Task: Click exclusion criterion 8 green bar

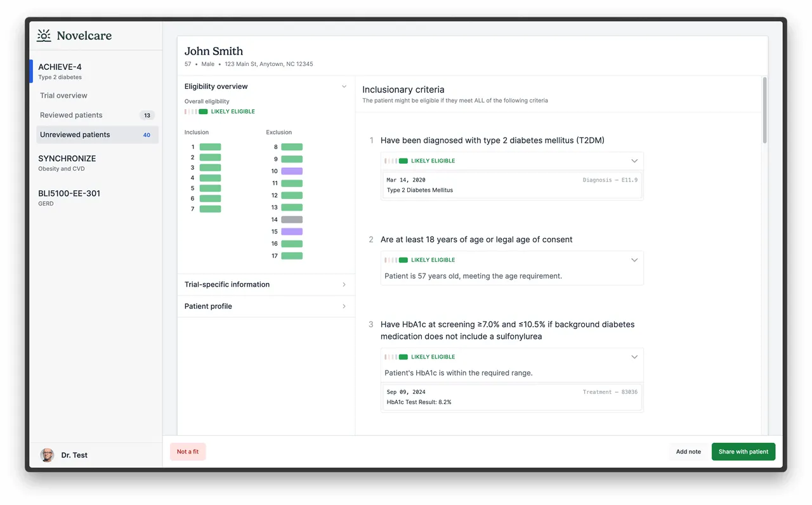Action: point(292,147)
